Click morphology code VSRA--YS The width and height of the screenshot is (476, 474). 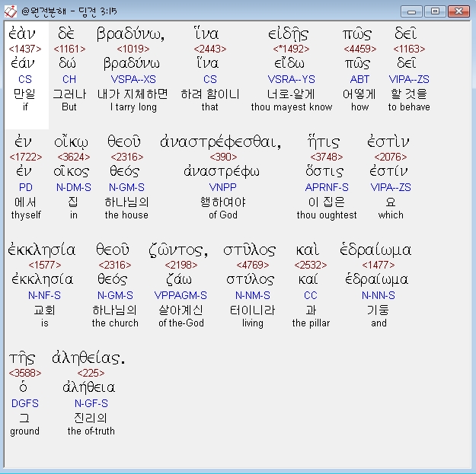292,79
